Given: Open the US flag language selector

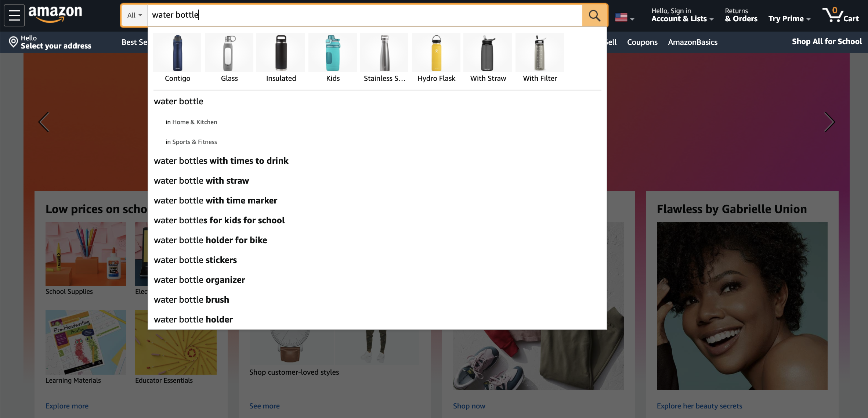Looking at the screenshot, I should [x=625, y=18].
